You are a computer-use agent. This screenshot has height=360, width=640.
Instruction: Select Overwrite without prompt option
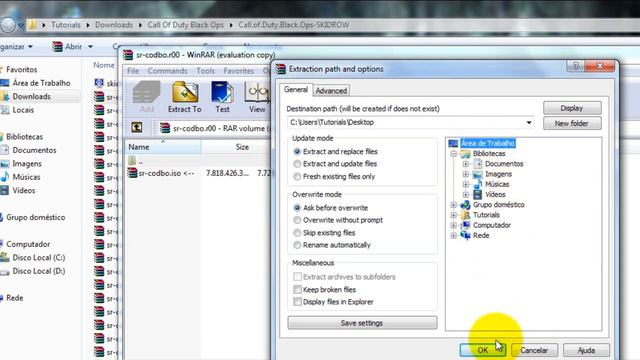pyautogui.click(x=297, y=220)
